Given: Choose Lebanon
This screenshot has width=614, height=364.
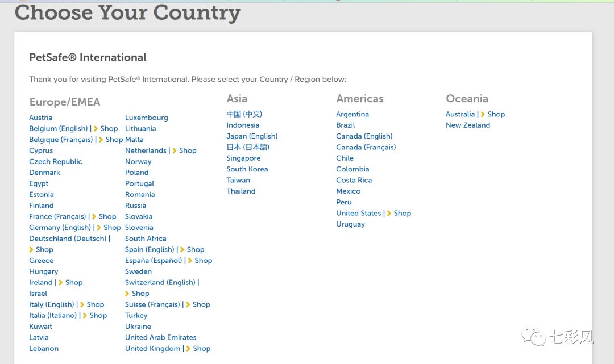Looking at the screenshot, I should 44,348.
